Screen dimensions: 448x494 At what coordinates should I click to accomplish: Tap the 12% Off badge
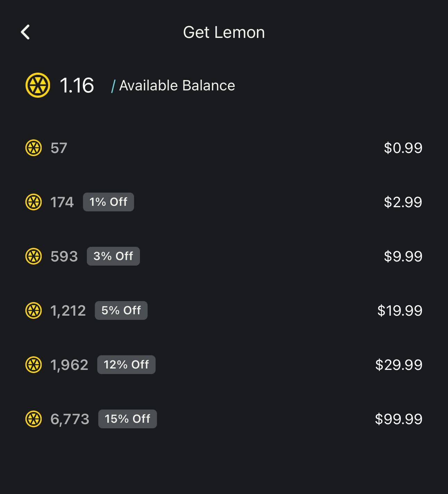126,365
